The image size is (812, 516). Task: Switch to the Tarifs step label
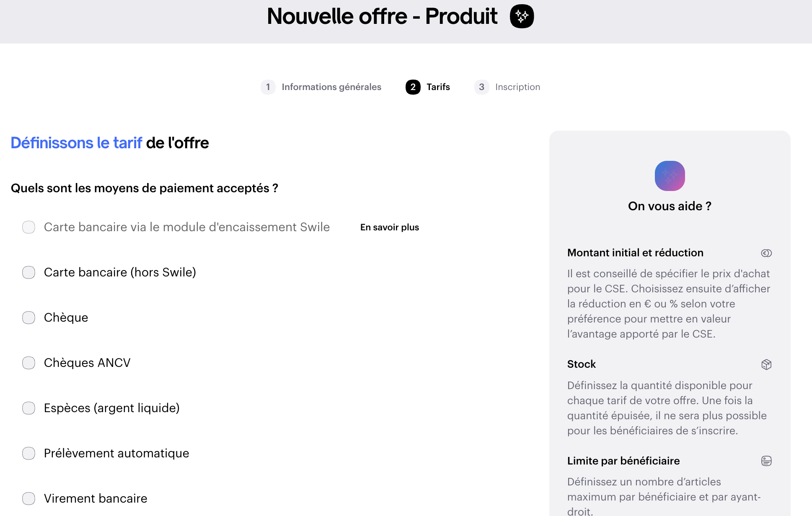click(x=438, y=87)
